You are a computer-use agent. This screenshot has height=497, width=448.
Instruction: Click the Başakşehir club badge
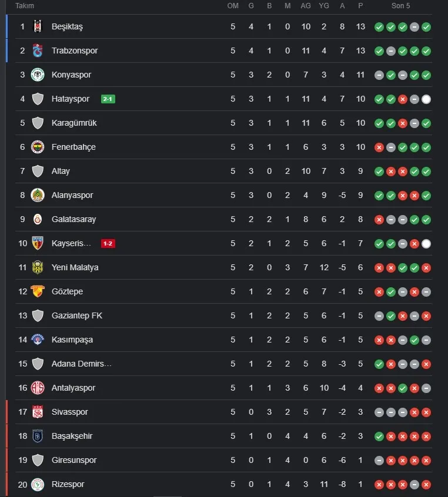38,436
